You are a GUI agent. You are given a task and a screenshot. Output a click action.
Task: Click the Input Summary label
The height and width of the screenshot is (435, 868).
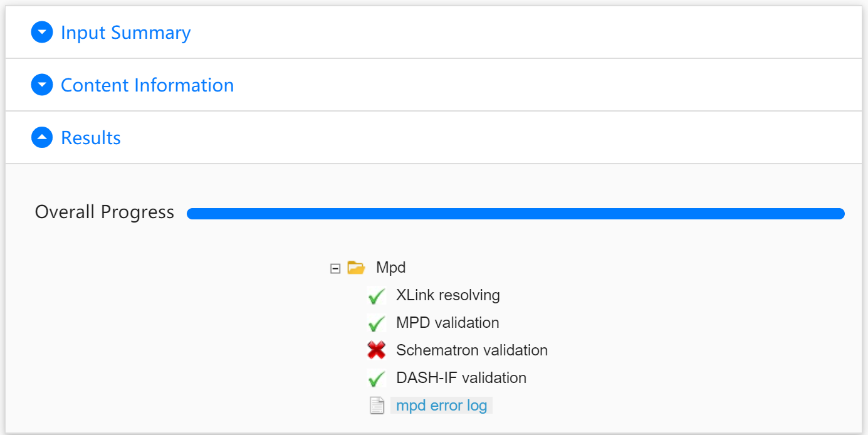click(125, 32)
